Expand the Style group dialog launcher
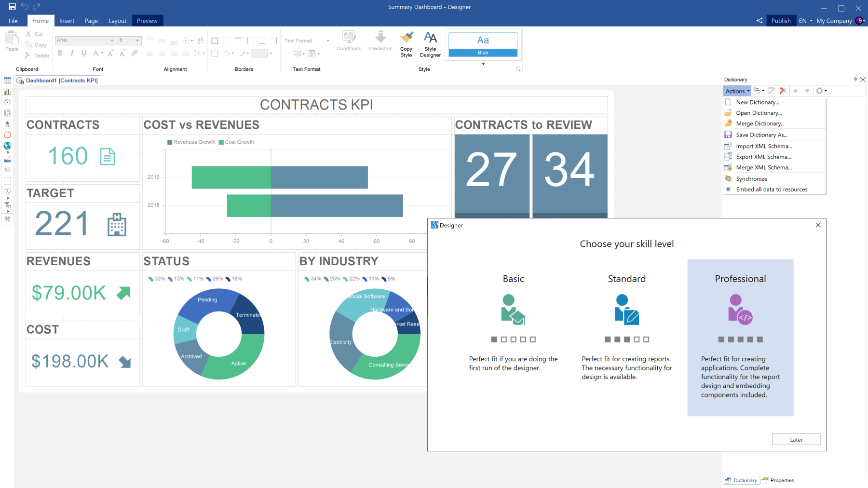 pyautogui.click(x=518, y=69)
